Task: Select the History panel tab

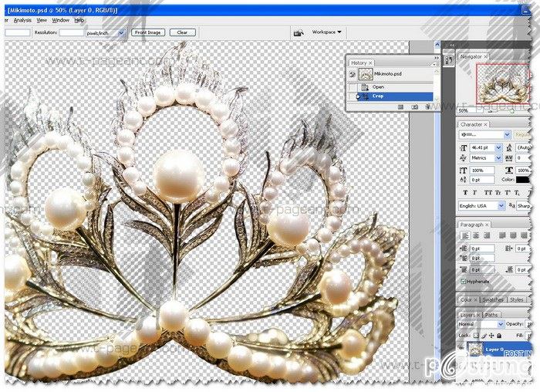Action: click(x=361, y=63)
